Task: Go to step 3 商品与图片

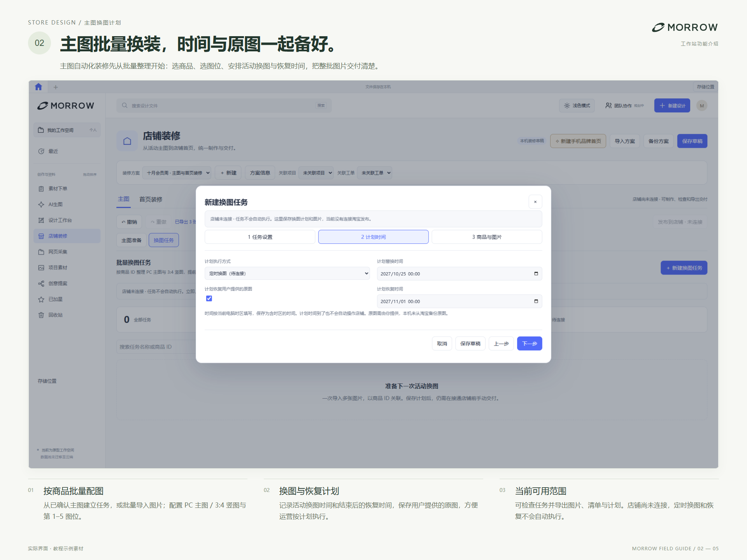Action: point(487,237)
